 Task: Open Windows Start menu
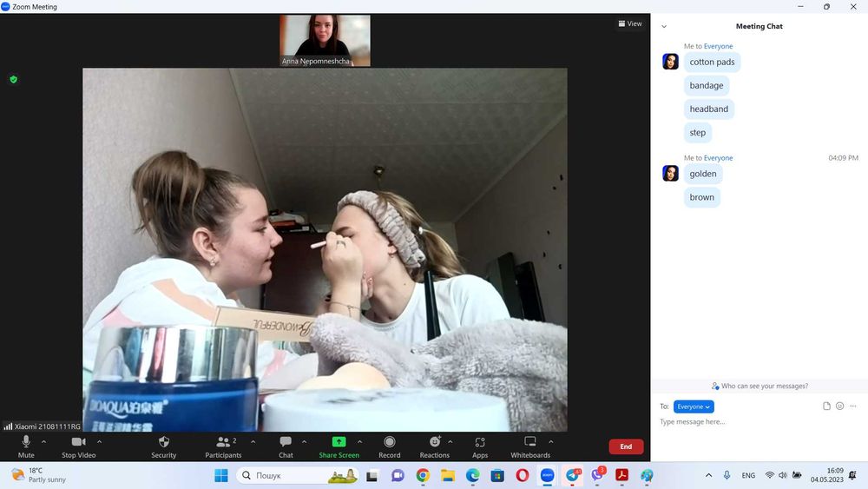click(220, 475)
